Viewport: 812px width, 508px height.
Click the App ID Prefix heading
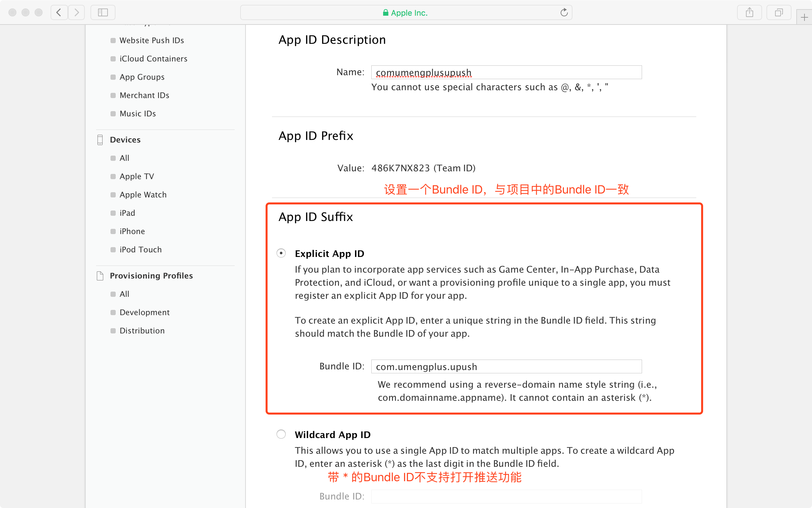(x=316, y=136)
